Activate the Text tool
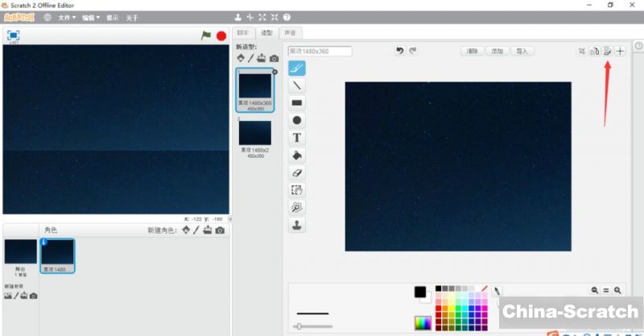This screenshot has width=644, height=336. click(297, 138)
